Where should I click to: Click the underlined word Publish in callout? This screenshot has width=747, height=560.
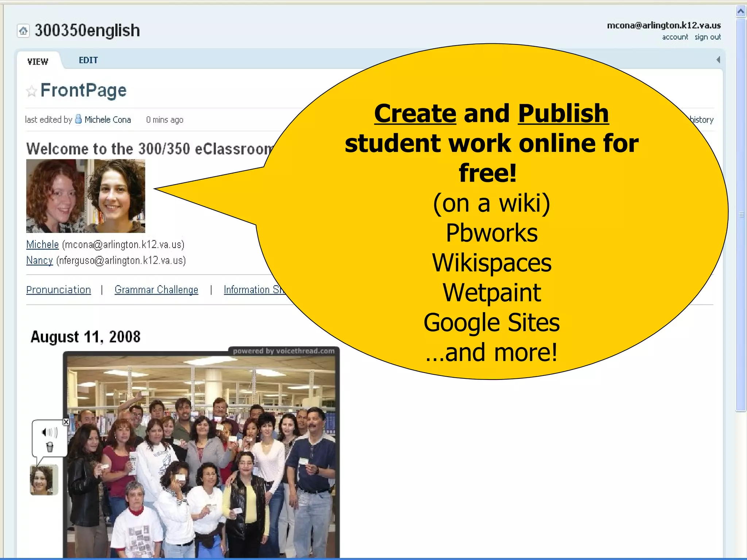[563, 113]
